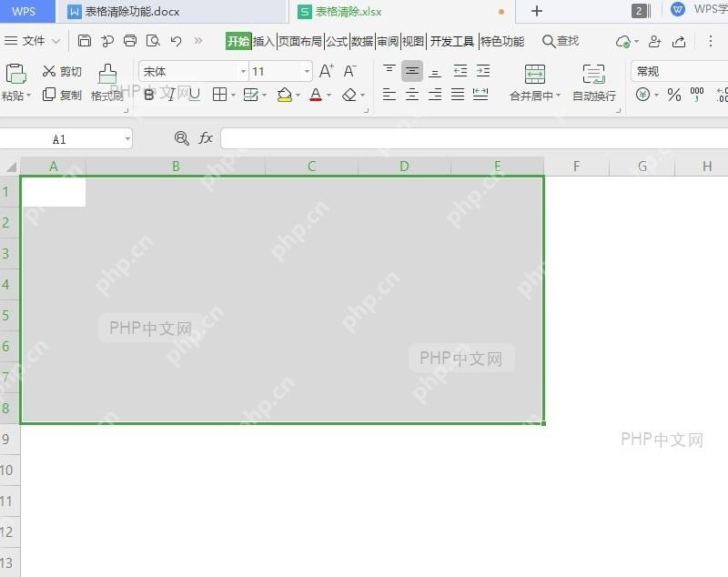The image size is (728, 577).
Task: Click the Select All corner triangle
Action: click(x=11, y=167)
